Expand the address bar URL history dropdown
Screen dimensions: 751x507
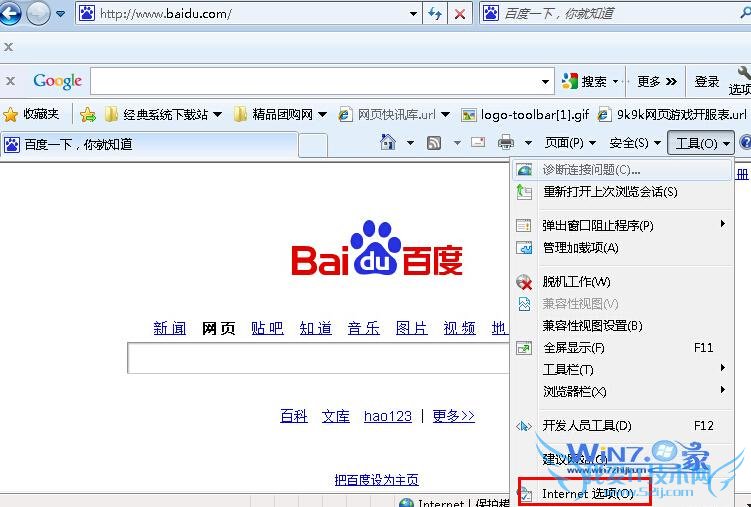coord(413,14)
